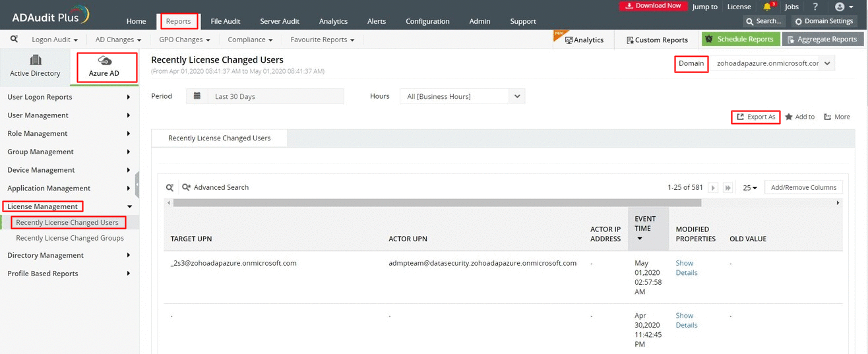Switch to the Server Audit tab

[x=280, y=21]
